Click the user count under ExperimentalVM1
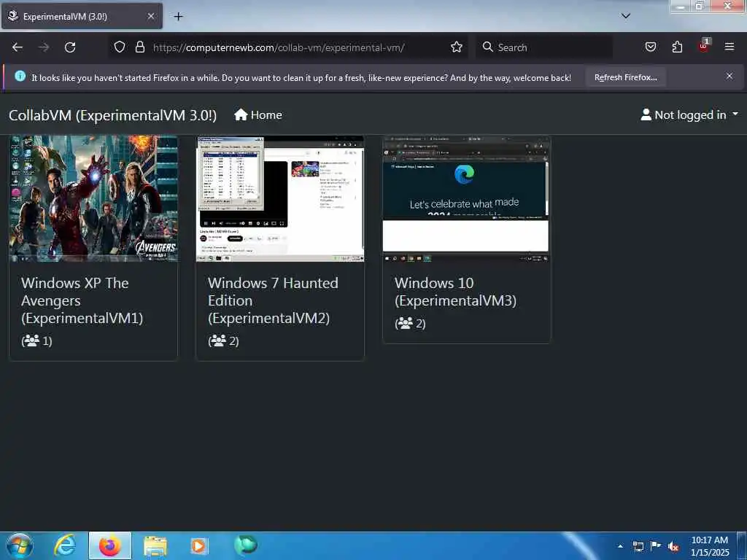The image size is (747, 560). point(36,341)
